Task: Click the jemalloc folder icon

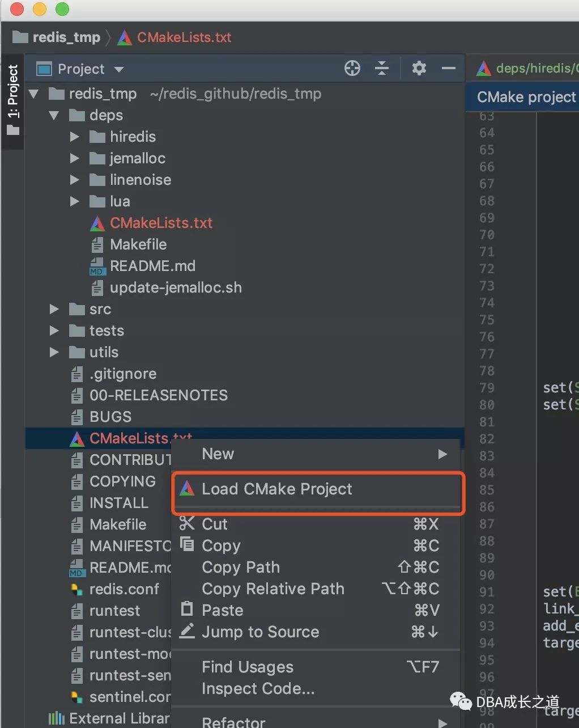Action: pos(97,158)
